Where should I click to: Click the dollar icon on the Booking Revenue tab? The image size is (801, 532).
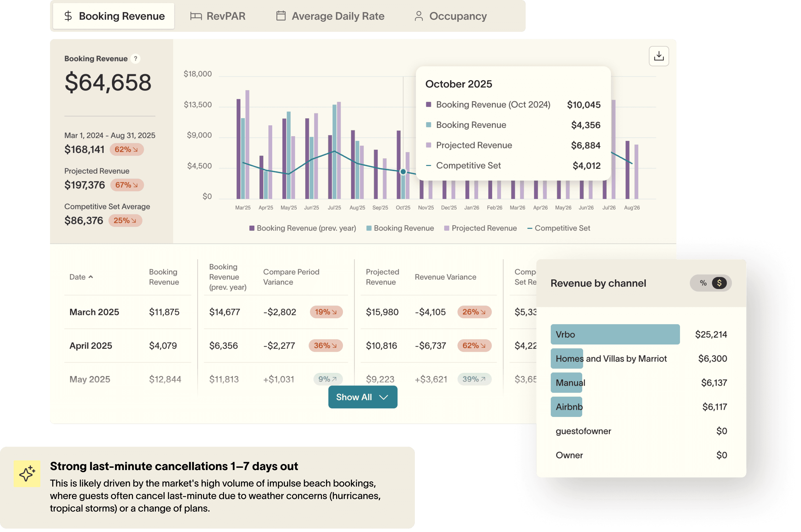coord(68,16)
